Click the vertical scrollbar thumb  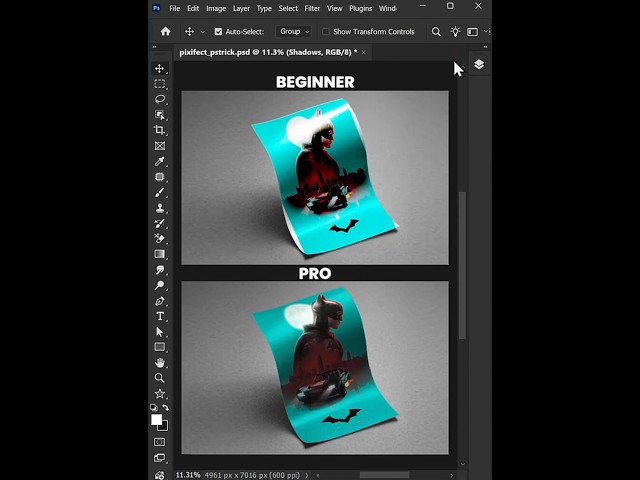coord(462,265)
